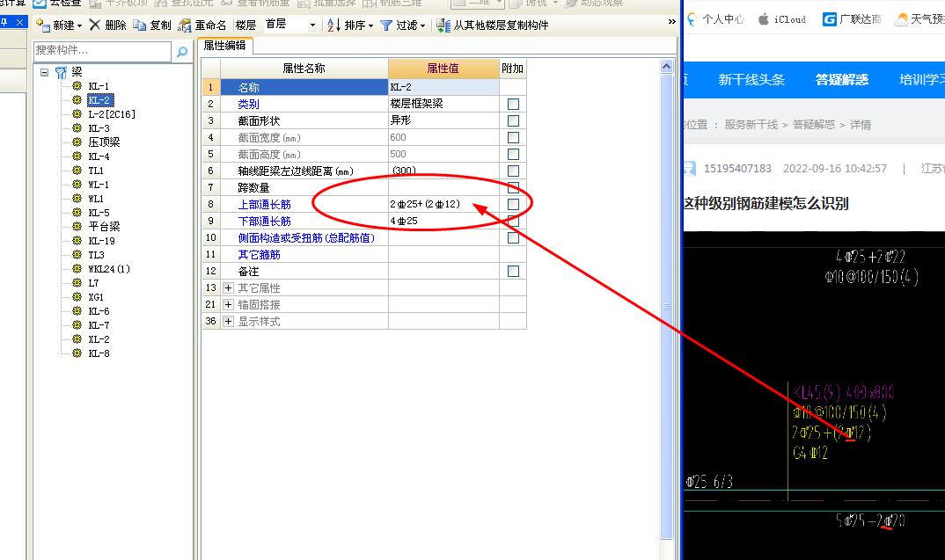Click 下部通长筋 property name link
Image resolution: width=945 pixels, height=560 pixels.
(x=264, y=221)
